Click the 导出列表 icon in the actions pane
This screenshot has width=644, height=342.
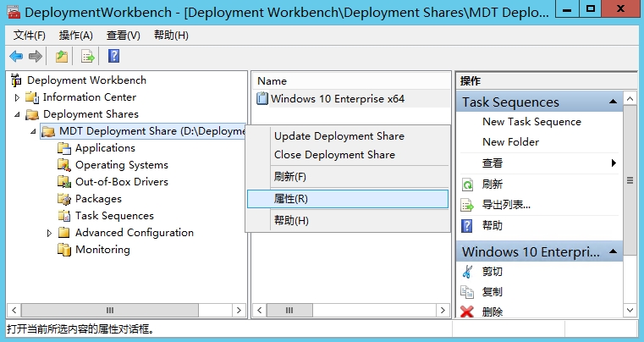pyautogui.click(x=467, y=205)
